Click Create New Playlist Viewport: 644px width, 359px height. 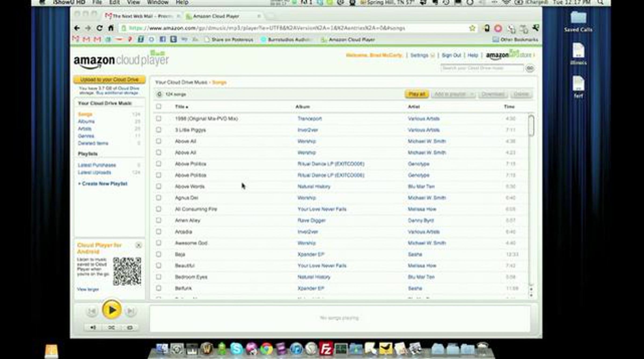coord(103,184)
